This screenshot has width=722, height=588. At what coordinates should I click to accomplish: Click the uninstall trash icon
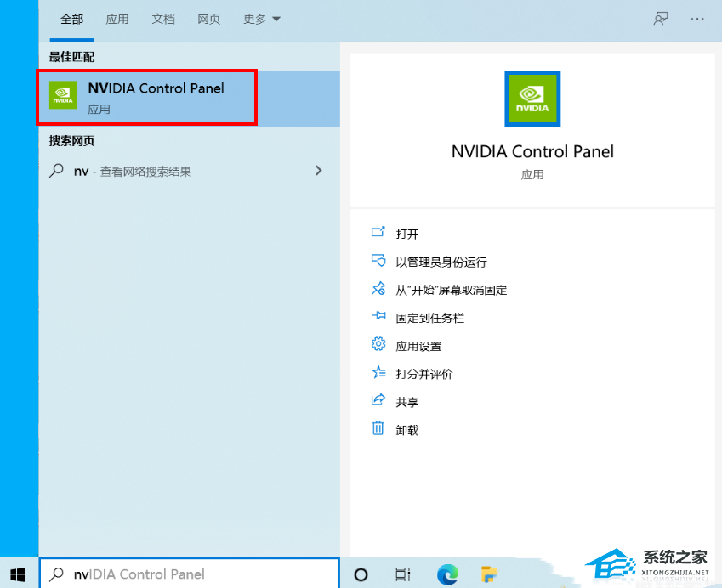tap(378, 428)
